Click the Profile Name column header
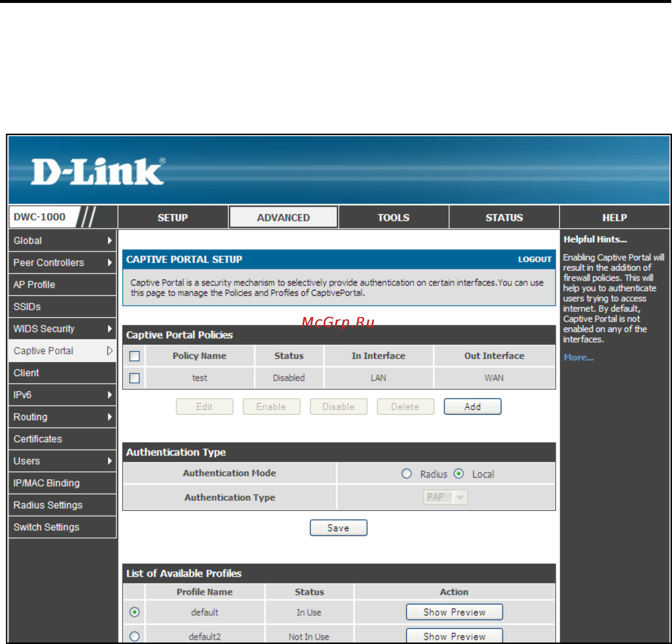The height and width of the screenshot is (644, 672). [205, 592]
